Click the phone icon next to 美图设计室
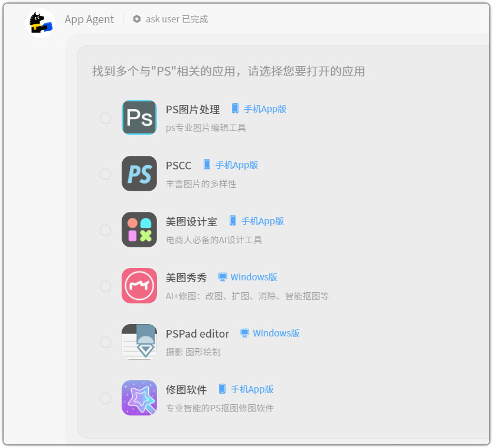Viewport: 493px width, 448px height. (x=233, y=220)
